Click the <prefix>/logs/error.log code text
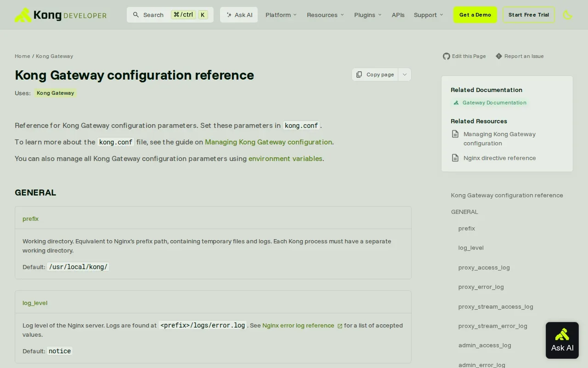Screen dimensions: 588x368 pyautogui.click(x=203, y=325)
